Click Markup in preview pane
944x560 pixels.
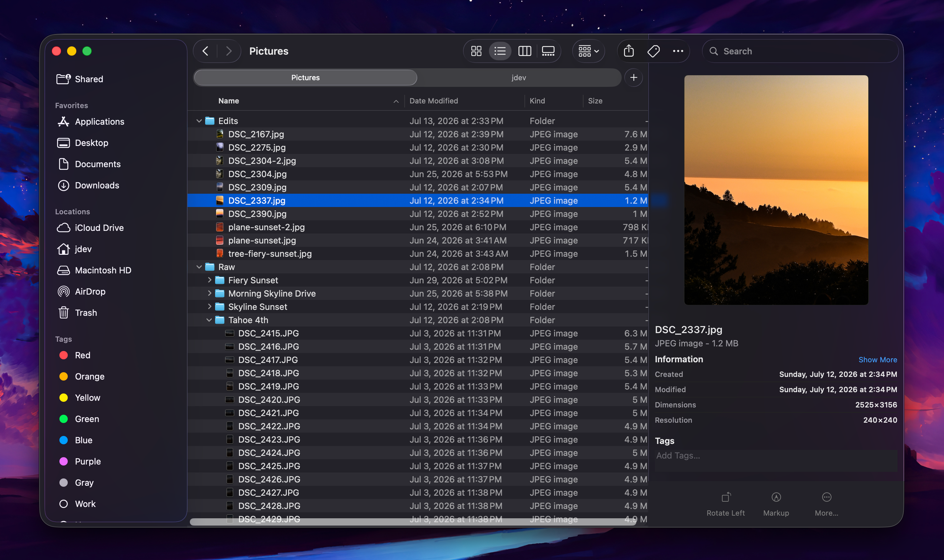click(x=776, y=504)
